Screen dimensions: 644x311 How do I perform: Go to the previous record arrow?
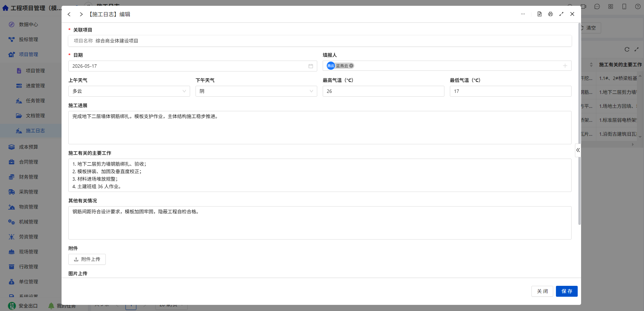click(x=69, y=14)
